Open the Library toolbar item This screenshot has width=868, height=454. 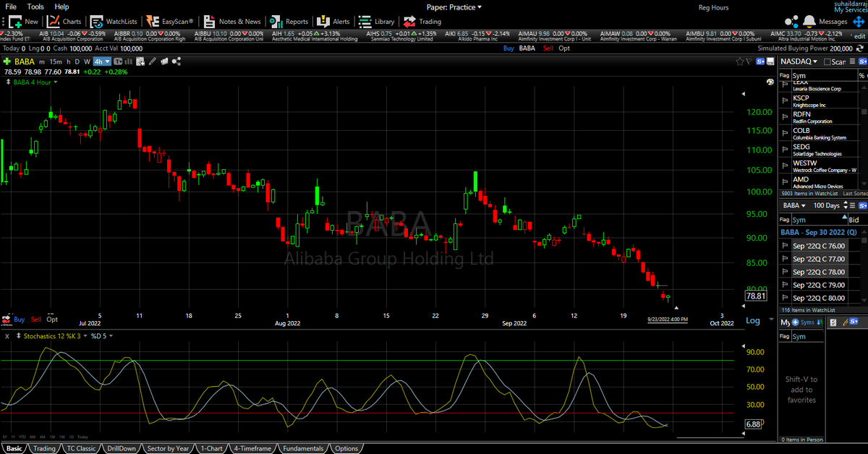[376, 21]
